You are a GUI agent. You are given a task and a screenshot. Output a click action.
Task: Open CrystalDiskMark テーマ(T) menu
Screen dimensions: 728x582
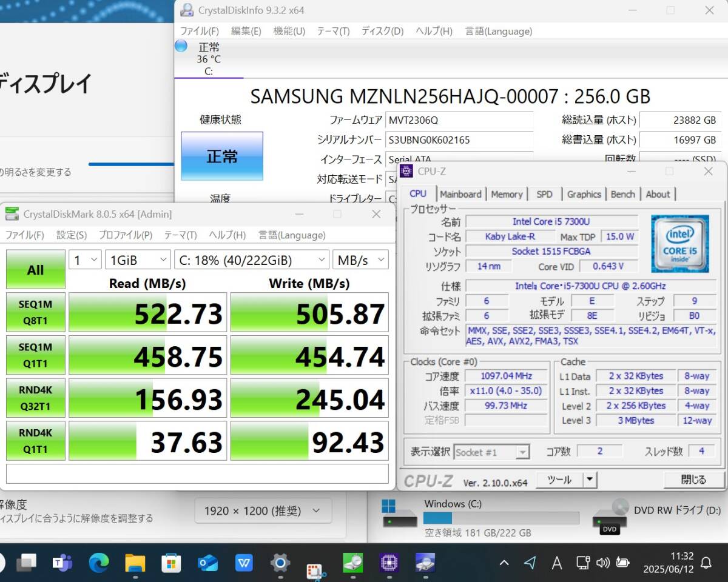[x=181, y=235]
